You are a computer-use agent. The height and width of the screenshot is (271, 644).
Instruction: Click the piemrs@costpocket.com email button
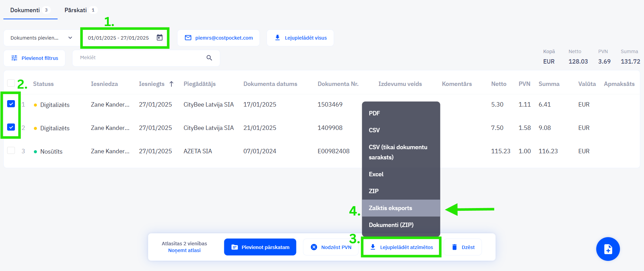[219, 38]
